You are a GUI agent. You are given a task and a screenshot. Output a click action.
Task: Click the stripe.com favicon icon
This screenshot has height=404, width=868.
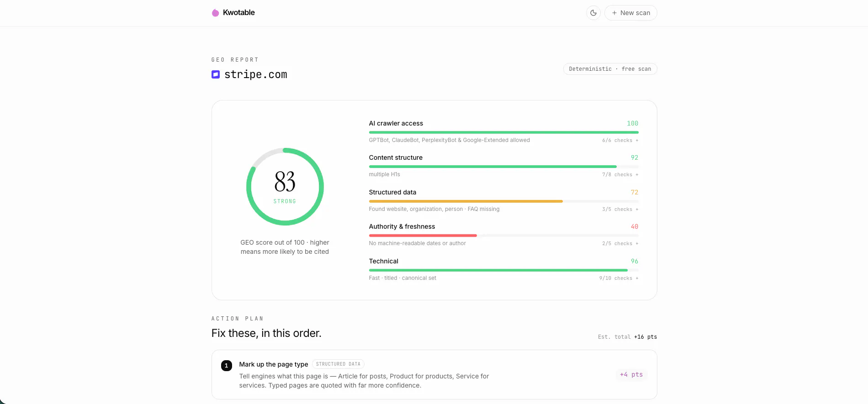click(216, 74)
